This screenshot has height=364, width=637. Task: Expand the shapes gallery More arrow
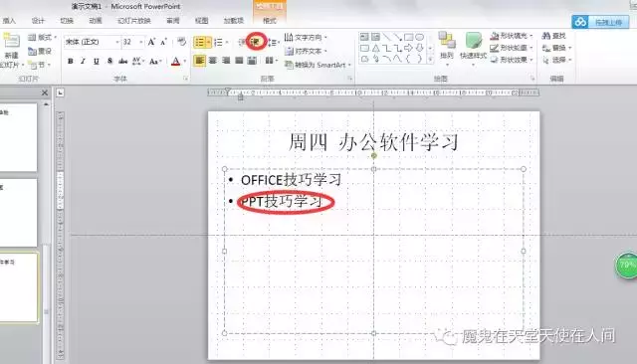coord(430,60)
